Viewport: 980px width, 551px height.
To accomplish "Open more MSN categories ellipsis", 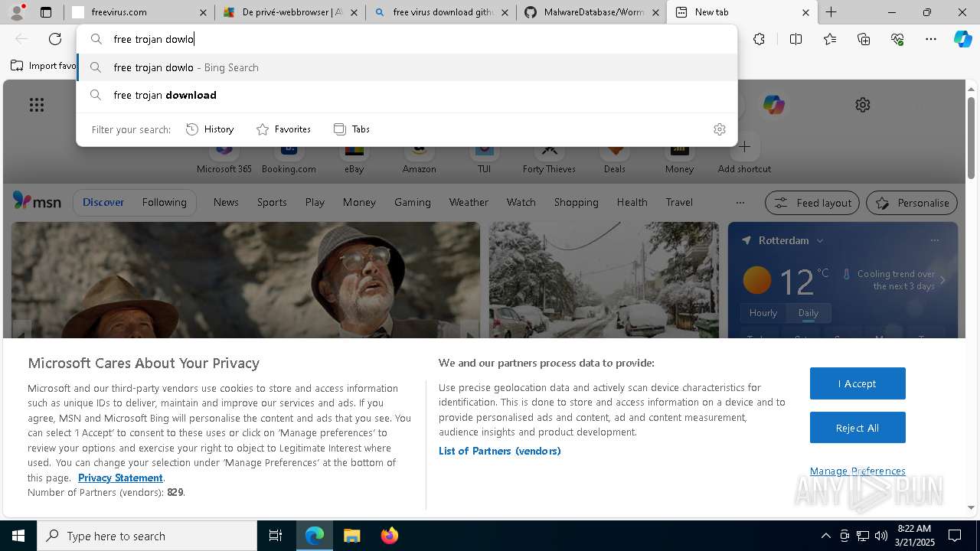I will coord(740,203).
